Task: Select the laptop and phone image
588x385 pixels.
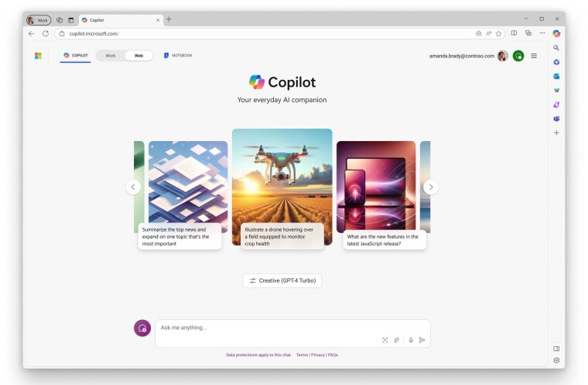Action: pos(376,186)
